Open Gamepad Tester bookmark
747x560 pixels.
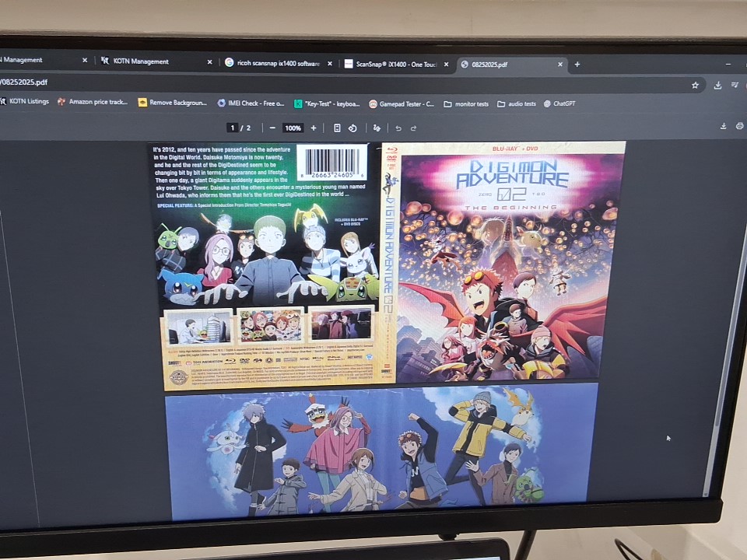pos(402,103)
